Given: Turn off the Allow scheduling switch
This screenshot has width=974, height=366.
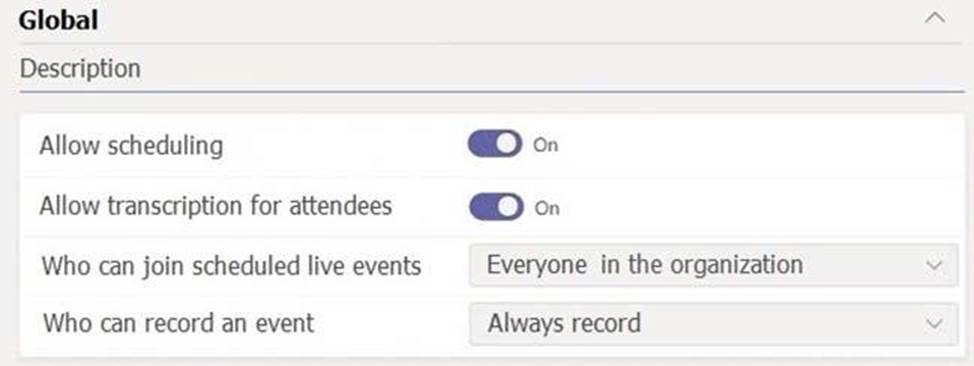Looking at the screenshot, I should (x=495, y=144).
